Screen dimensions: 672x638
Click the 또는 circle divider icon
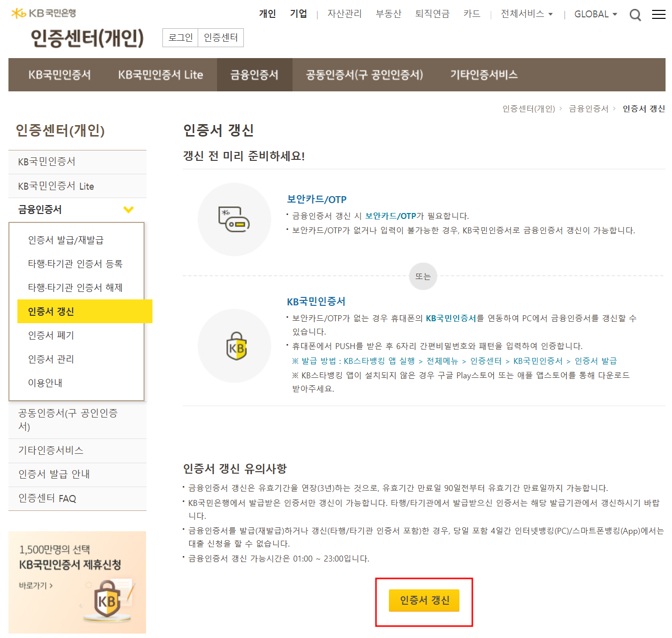[423, 277]
